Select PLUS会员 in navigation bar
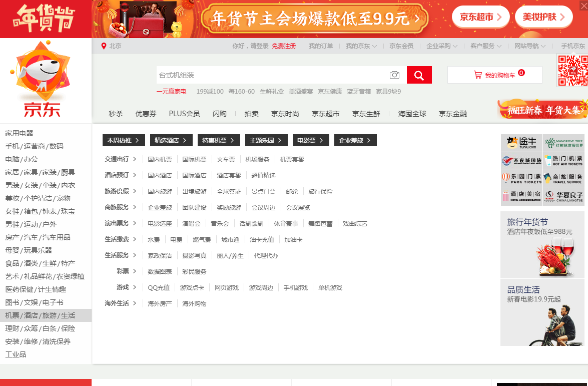This screenshot has width=588, height=386. [x=184, y=114]
